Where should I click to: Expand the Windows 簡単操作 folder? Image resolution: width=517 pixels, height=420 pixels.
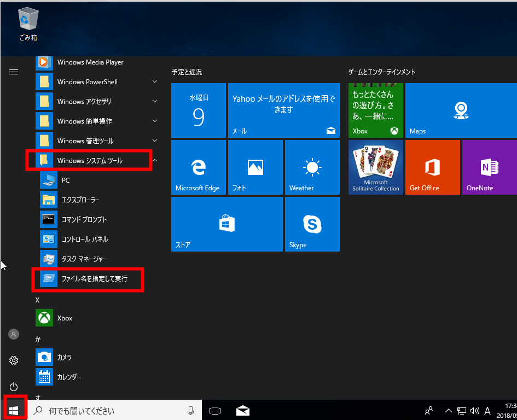click(x=96, y=121)
